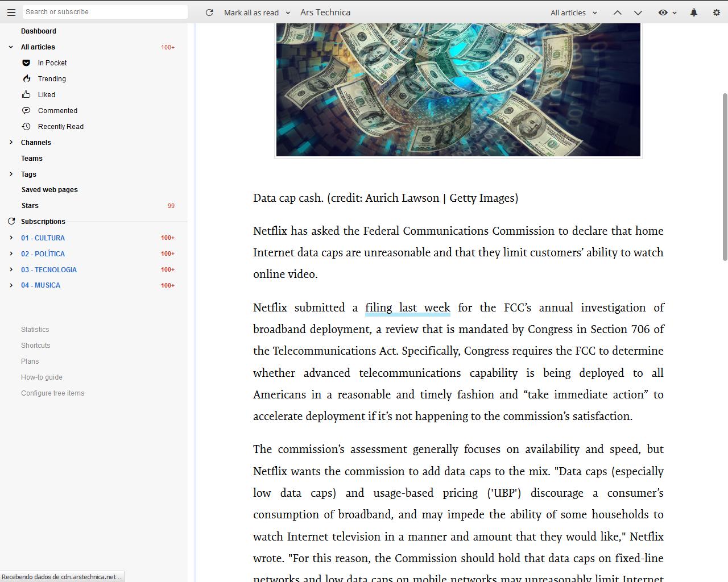Click the Liked thumbs-up icon
The width and height of the screenshot is (728, 582).
pos(26,95)
